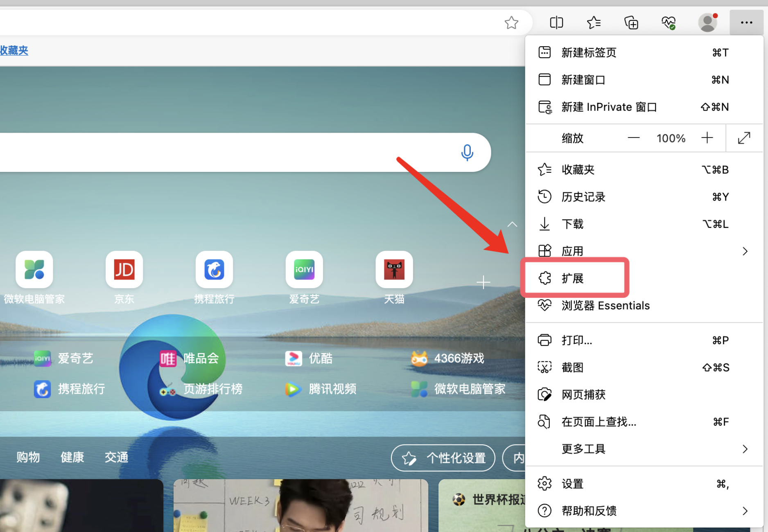Toggle full screen from zoom row

click(744, 138)
